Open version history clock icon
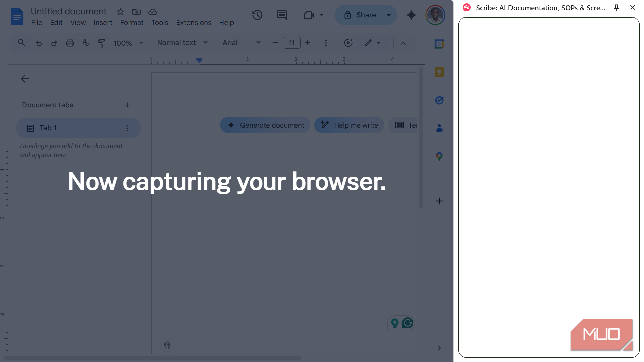The height and width of the screenshot is (362, 644). tap(257, 15)
